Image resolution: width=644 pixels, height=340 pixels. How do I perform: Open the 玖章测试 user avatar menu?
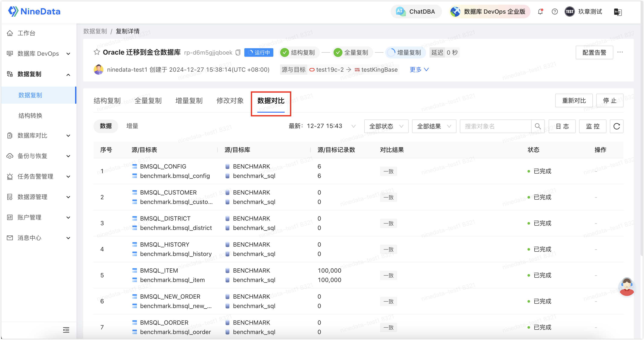tap(583, 12)
